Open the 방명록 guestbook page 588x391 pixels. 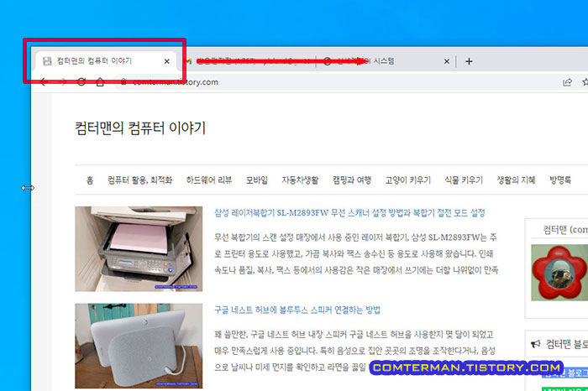[560, 180]
